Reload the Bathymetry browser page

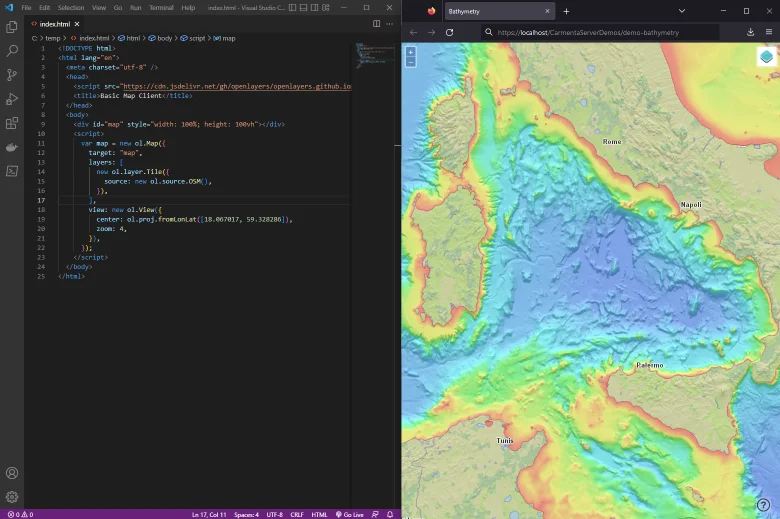450,32
